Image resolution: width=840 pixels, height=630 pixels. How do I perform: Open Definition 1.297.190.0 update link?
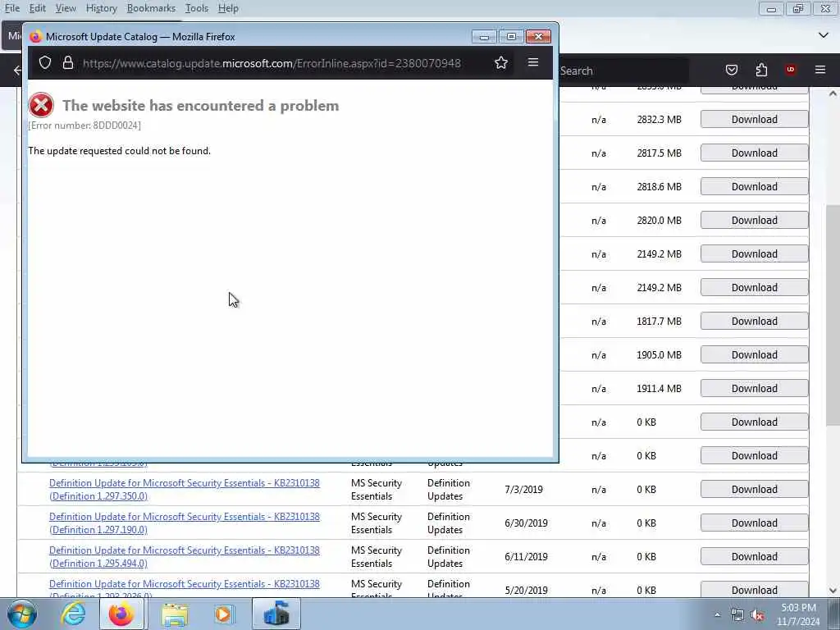click(x=185, y=523)
